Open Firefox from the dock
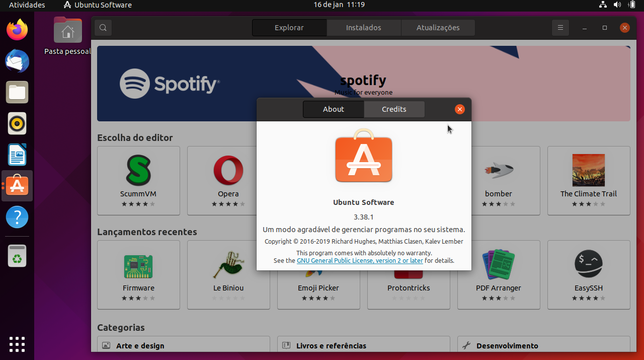The image size is (644, 360). [x=17, y=30]
